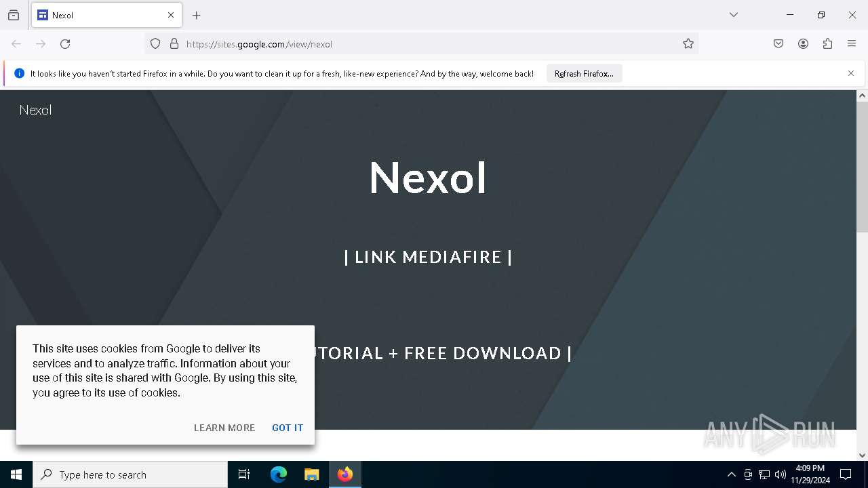Viewport: 868px width, 488px height.
Task: Restore down the Firefox window
Action: point(821,15)
